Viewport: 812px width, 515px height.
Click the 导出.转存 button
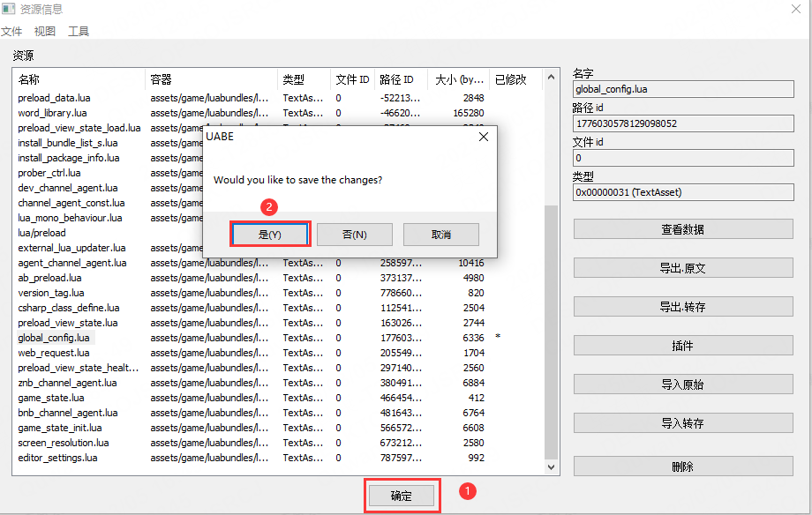682,307
